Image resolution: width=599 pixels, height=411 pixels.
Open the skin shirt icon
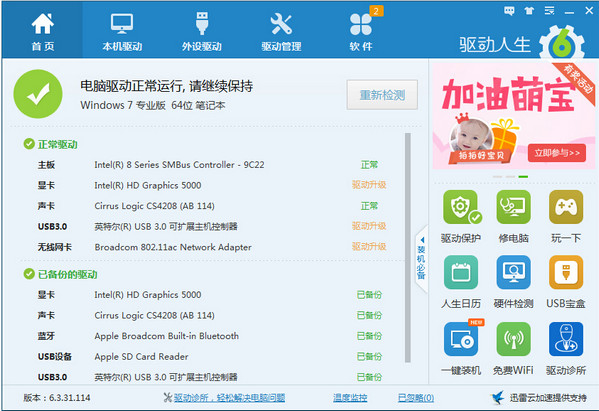[529, 11]
